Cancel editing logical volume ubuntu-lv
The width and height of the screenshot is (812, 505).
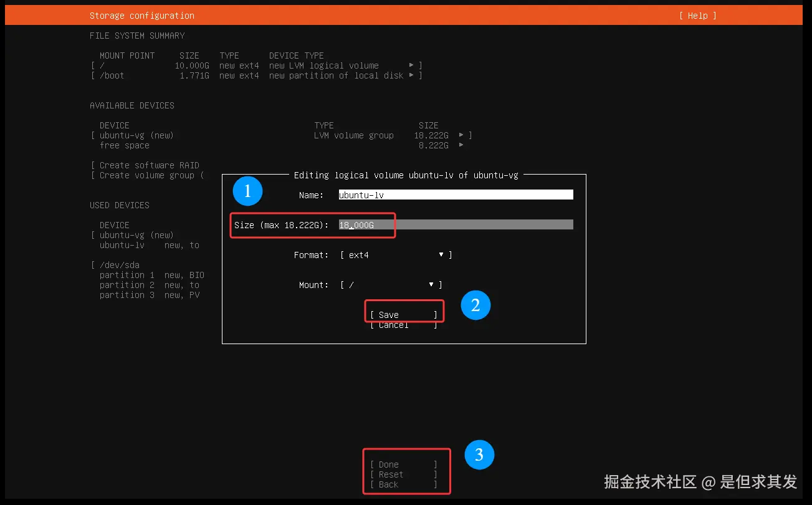404,324
